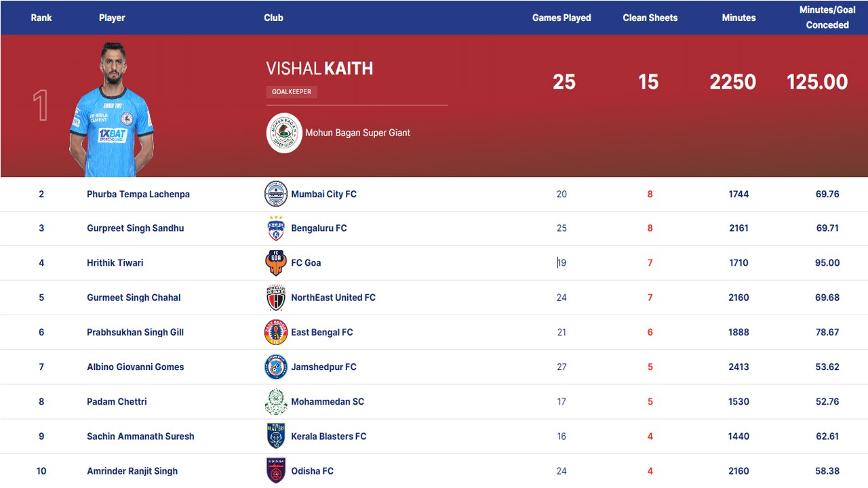Select the Hrithik Tiwari player link
Image resolution: width=868 pixels, height=488 pixels.
coord(115,263)
